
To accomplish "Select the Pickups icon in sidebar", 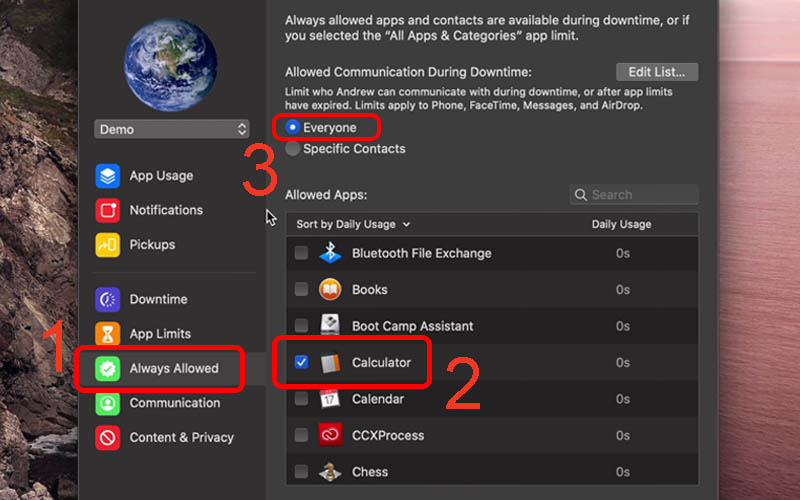I will 107,244.
